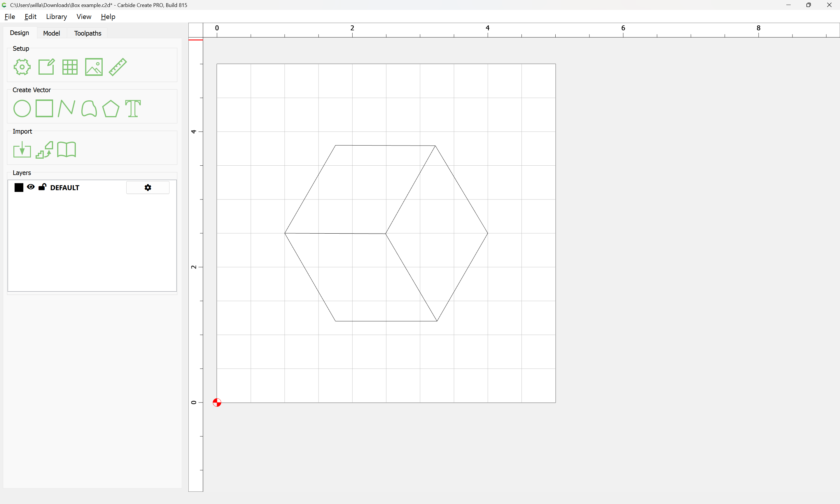
Task: Switch to the Model tab
Action: 52,33
